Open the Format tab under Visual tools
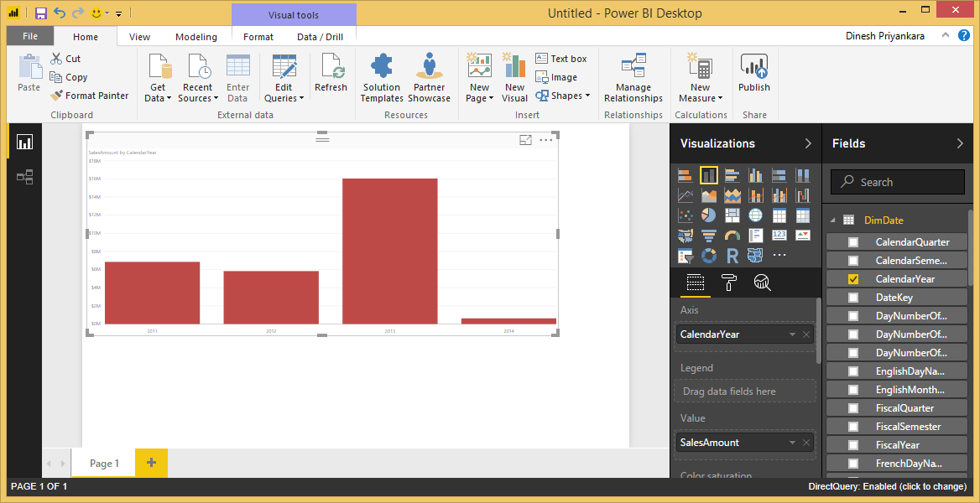Viewport: 980px width, 503px height. point(258,36)
